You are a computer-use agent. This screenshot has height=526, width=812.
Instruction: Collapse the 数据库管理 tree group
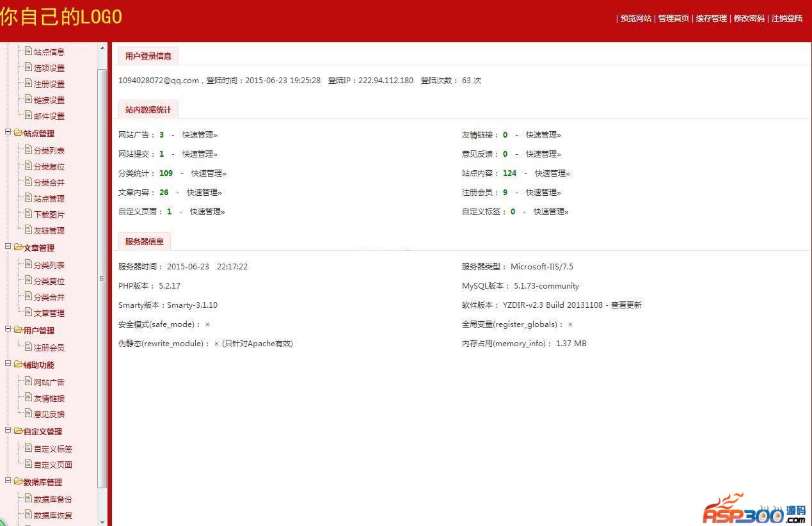point(8,481)
